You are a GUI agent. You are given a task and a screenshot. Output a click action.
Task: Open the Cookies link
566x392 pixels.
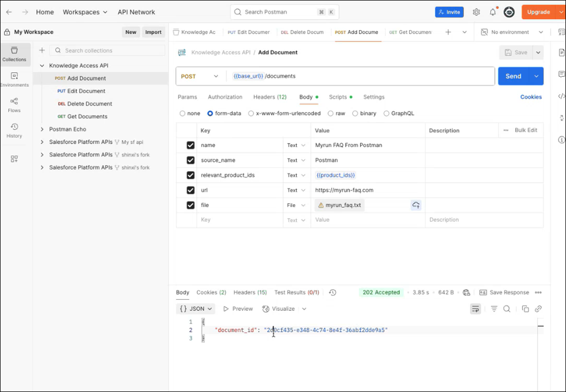(531, 97)
